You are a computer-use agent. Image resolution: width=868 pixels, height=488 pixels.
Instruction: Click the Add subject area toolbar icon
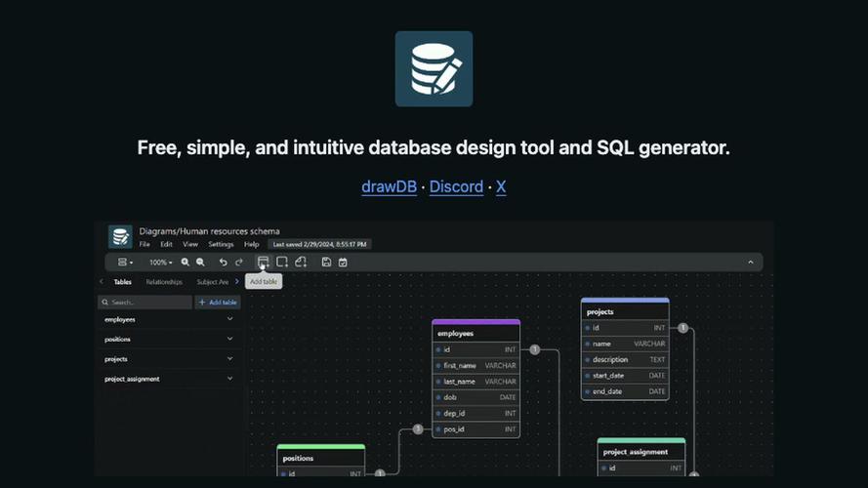(x=282, y=262)
